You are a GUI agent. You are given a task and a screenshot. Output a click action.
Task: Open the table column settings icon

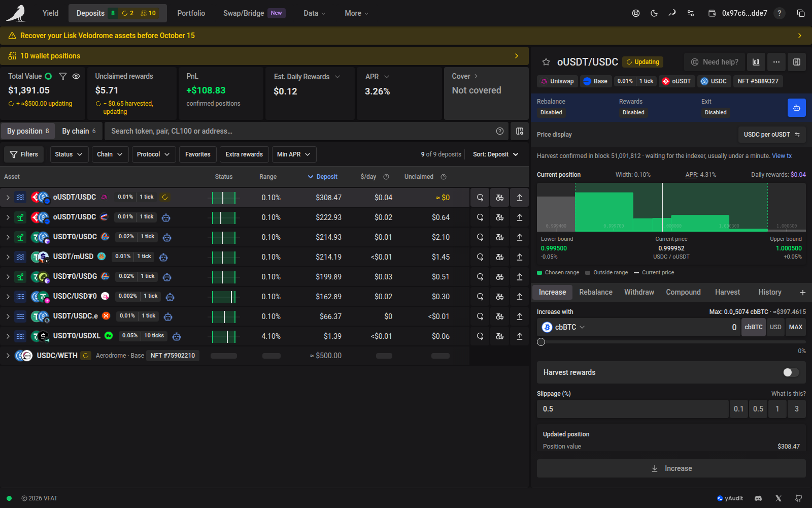520,131
